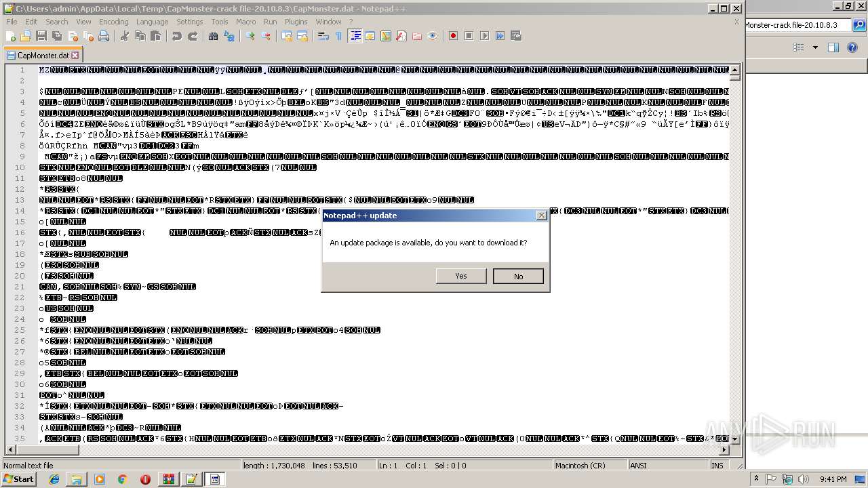Toggle synchronize vertical scrolling

287,36
